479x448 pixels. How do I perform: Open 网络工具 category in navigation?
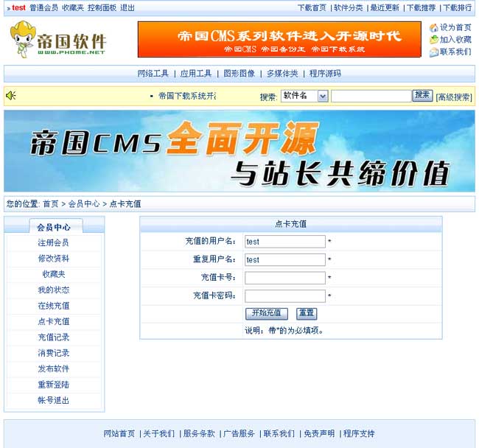[153, 74]
